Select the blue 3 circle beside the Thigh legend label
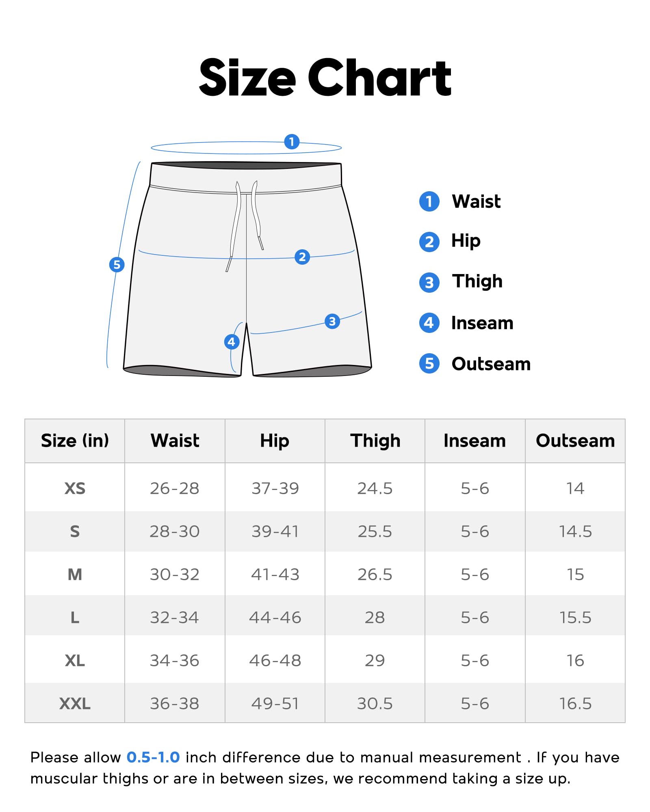The height and width of the screenshot is (812, 650). coord(429,283)
